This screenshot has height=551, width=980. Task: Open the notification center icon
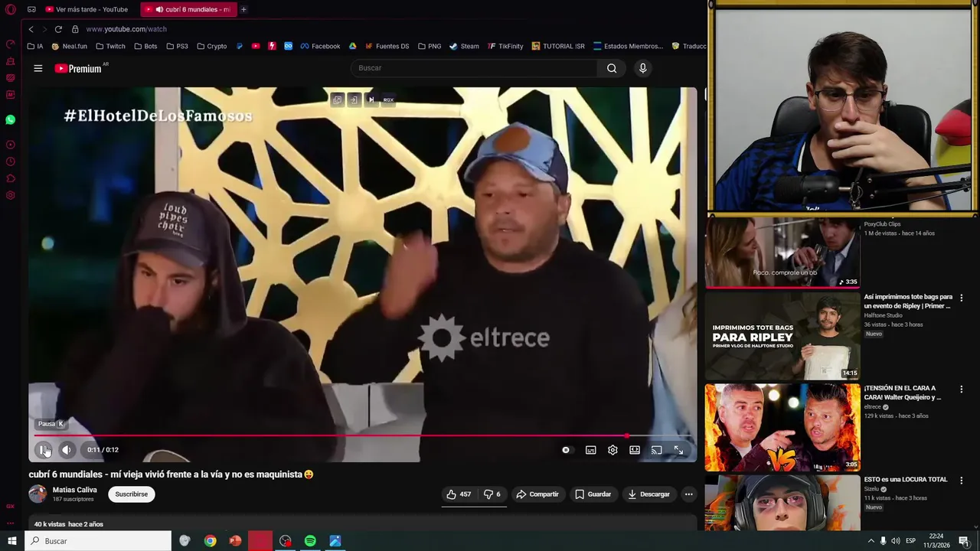(x=964, y=541)
